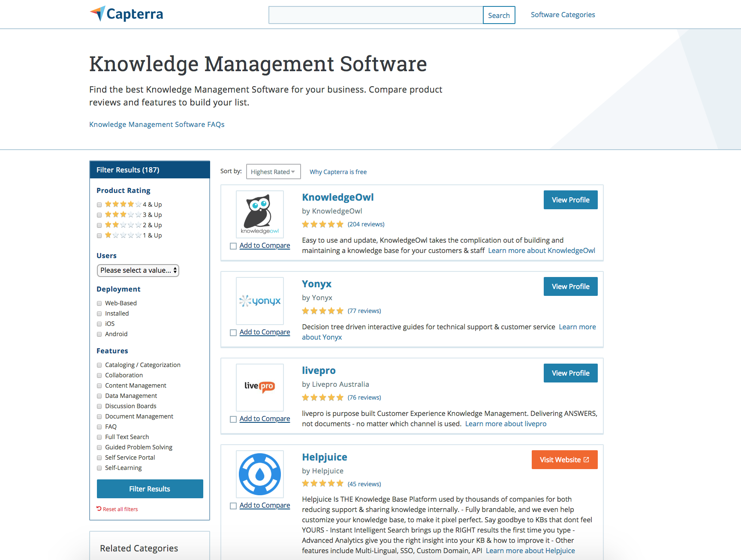Viewport: 741px width, 560px height.
Task: Visit Website for Helpjuice
Action: point(565,460)
